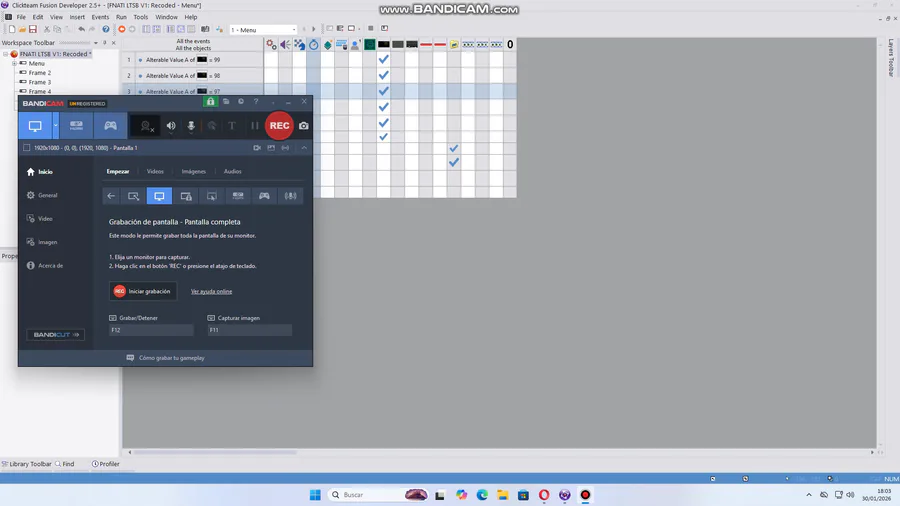The width and height of the screenshot is (900, 506).
Task: Select HDMI device recording mode in Bandicam top bar
Action: 76,126
